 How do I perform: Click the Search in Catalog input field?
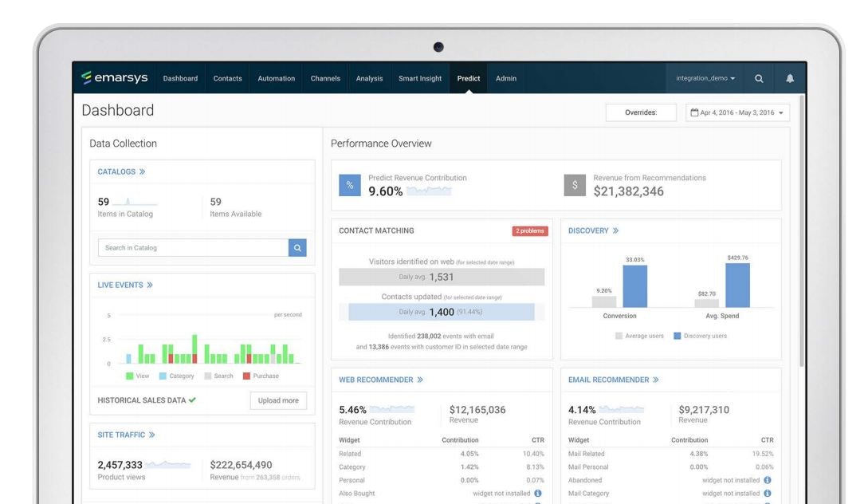tap(193, 248)
